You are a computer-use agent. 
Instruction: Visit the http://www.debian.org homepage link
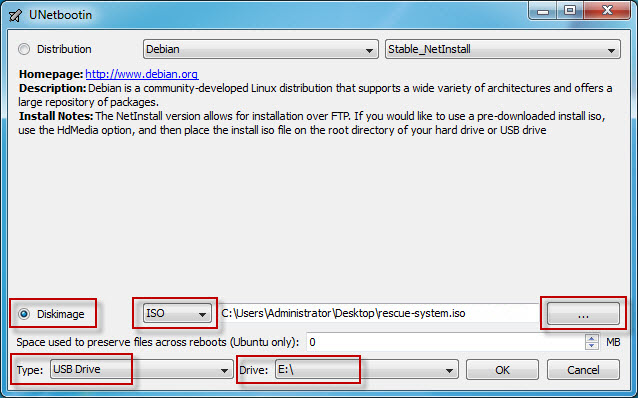(142, 74)
